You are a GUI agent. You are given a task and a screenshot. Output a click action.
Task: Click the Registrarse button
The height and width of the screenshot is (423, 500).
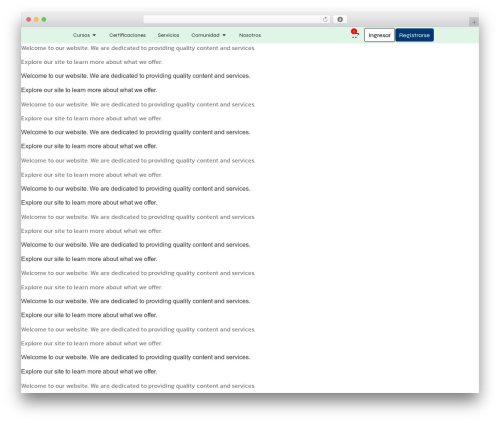click(414, 35)
